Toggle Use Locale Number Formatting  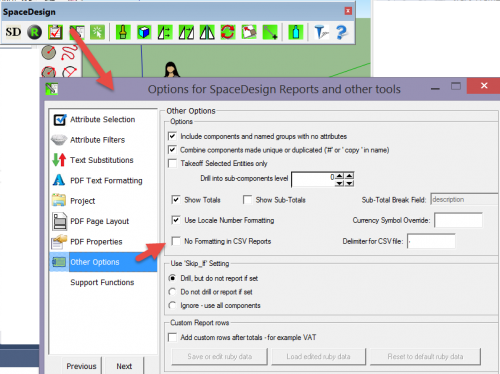(x=176, y=220)
